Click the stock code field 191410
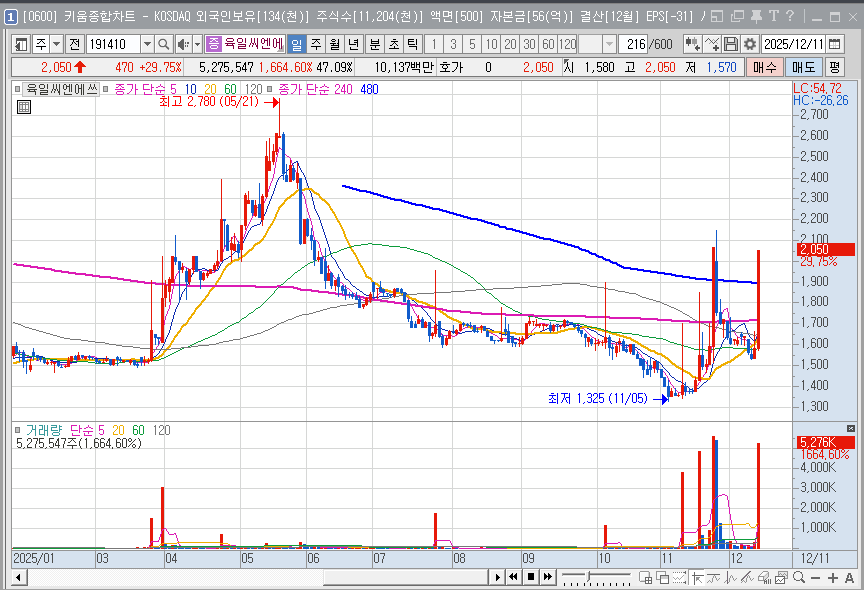Viewport: 864px width, 590px height. (x=113, y=44)
